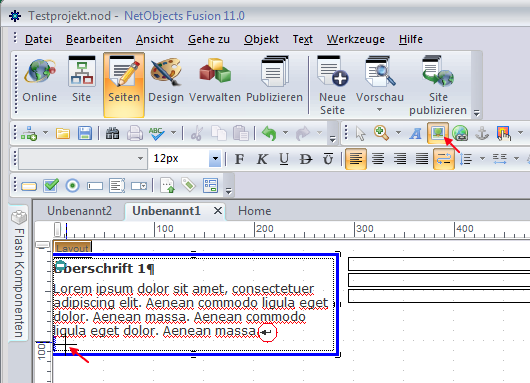
Task: Toggle italic formatting (K)
Action: [x=262, y=159]
